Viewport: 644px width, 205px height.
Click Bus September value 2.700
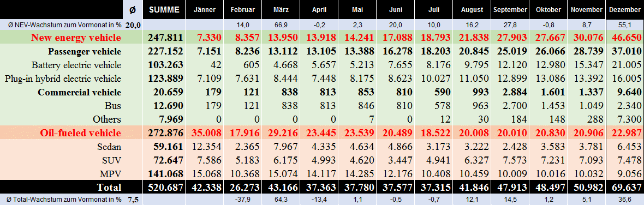[x=515, y=106]
